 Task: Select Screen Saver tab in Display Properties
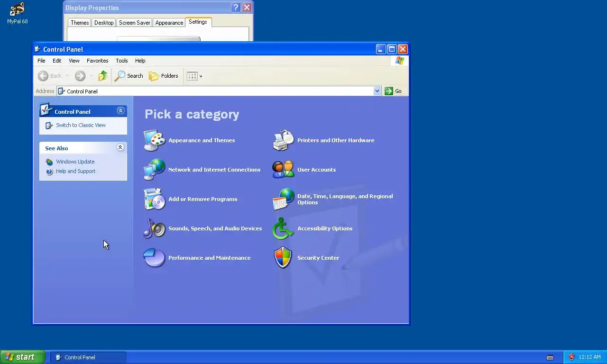(x=135, y=23)
